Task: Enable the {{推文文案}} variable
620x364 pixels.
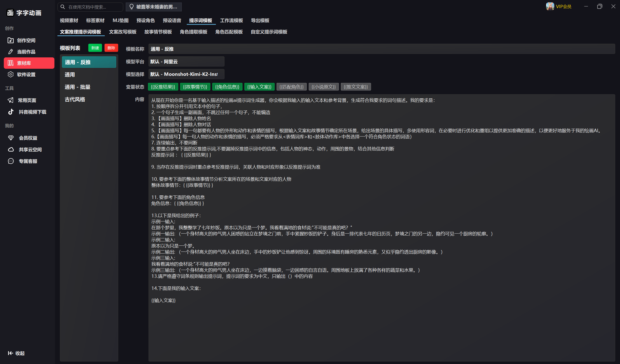Action: point(356,87)
